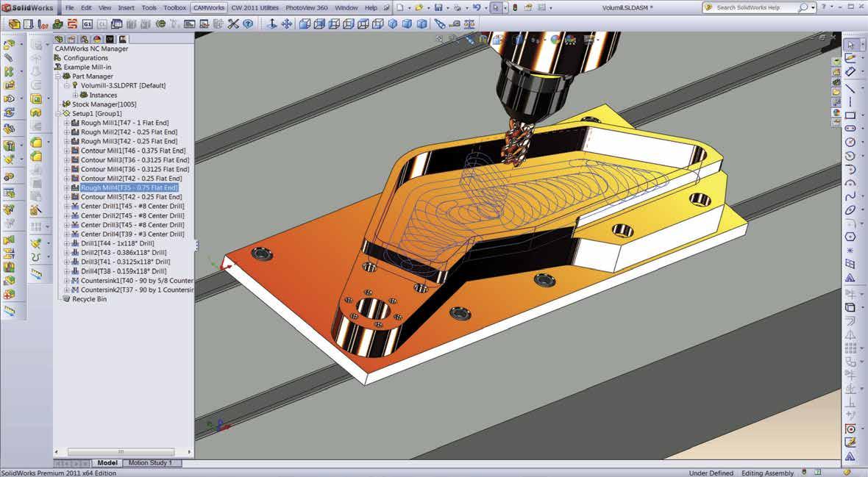
Task: Select Stock Manager[1005] in tree
Action: tap(104, 104)
